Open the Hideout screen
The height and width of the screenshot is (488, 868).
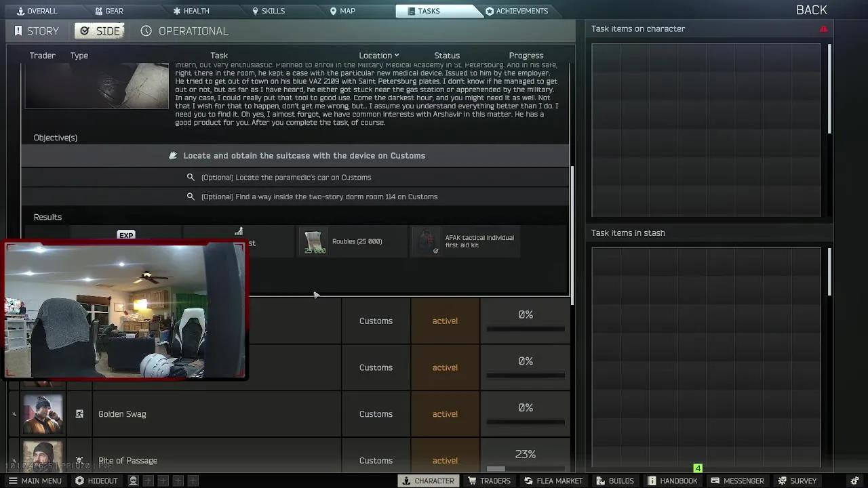[96, 481]
